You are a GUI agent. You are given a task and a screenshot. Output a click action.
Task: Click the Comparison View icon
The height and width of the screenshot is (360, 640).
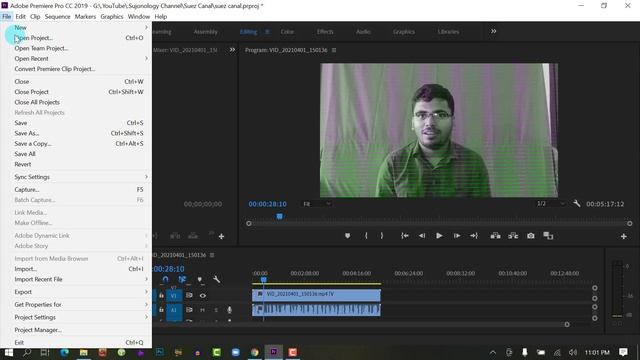[548, 236]
